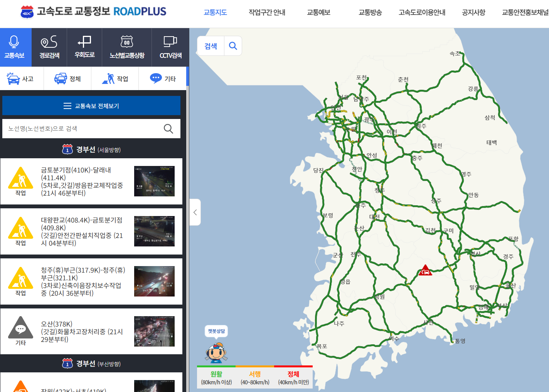The height and width of the screenshot is (392, 549).
Task: Click the red accident marker on the map
Action: click(425, 271)
